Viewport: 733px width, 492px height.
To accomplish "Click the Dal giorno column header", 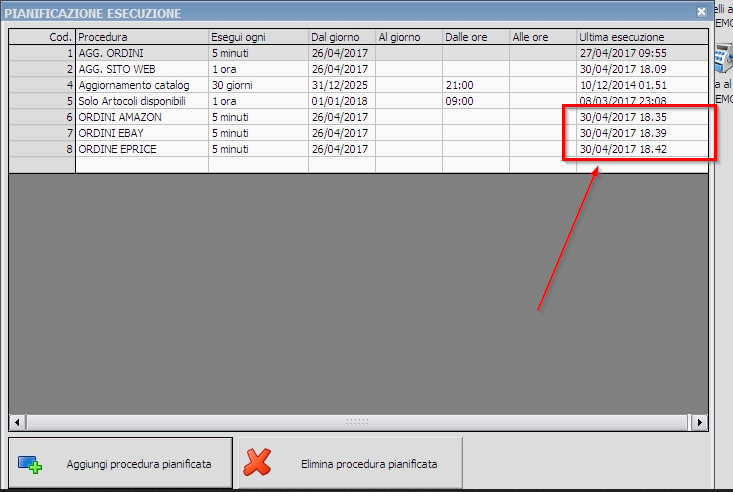I will coord(342,37).
